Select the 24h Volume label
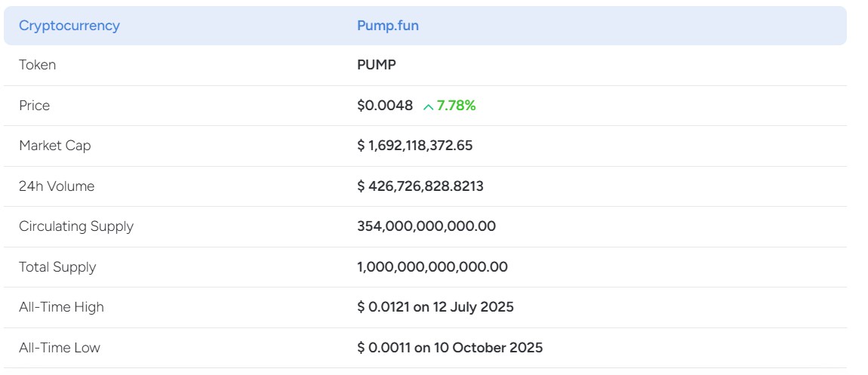 pyautogui.click(x=57, y=186)
